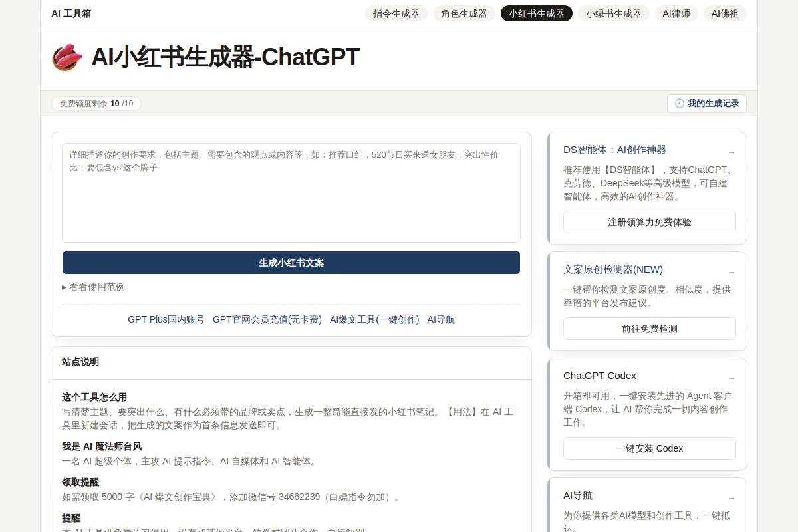This screenshot has width=798, height=532.
Task: Click 我是 AI 魔法师台风 heading
Action: click(102, 446)
